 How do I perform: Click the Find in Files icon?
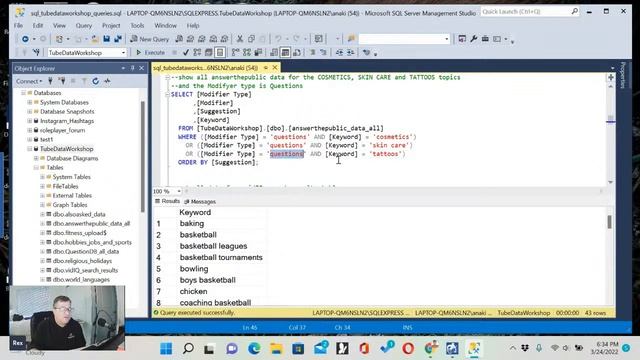[x=351, y=39]
